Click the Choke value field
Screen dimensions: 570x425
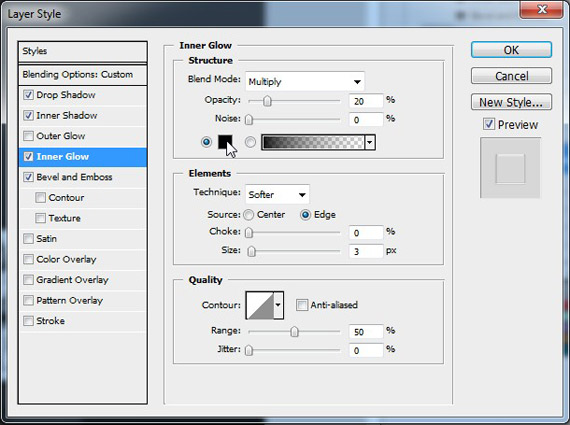point(366,232)
